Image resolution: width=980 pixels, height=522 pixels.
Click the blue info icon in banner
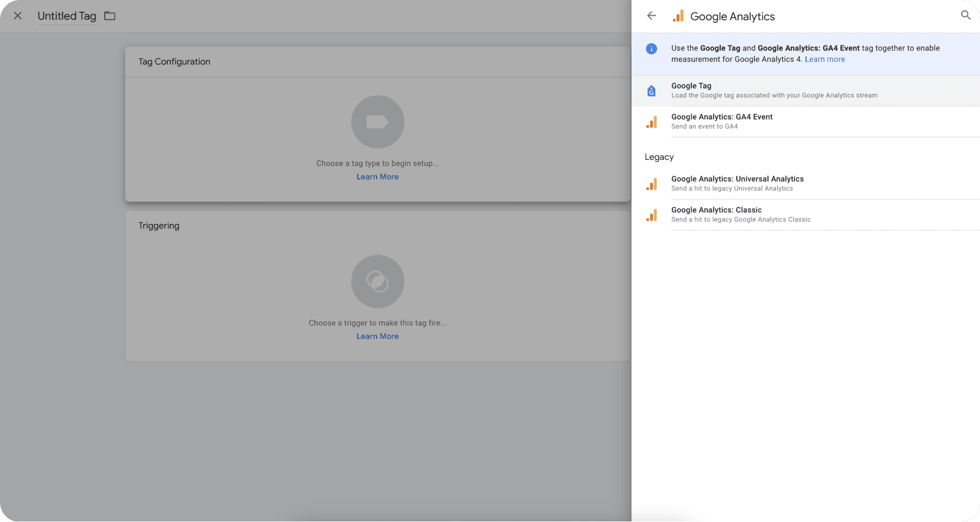pos(652,49)
